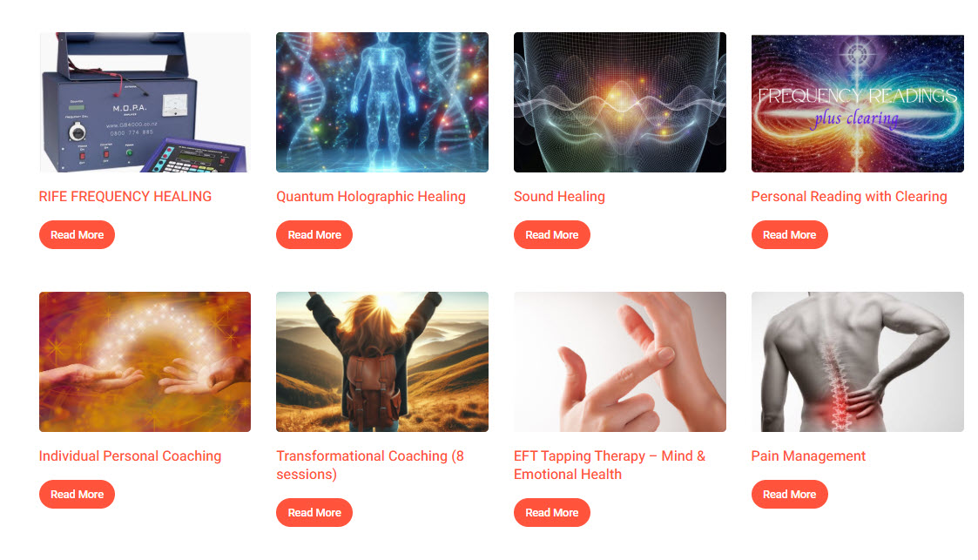
Task: Click Read More under Personal Reading with Clearing
Action: 790,234
